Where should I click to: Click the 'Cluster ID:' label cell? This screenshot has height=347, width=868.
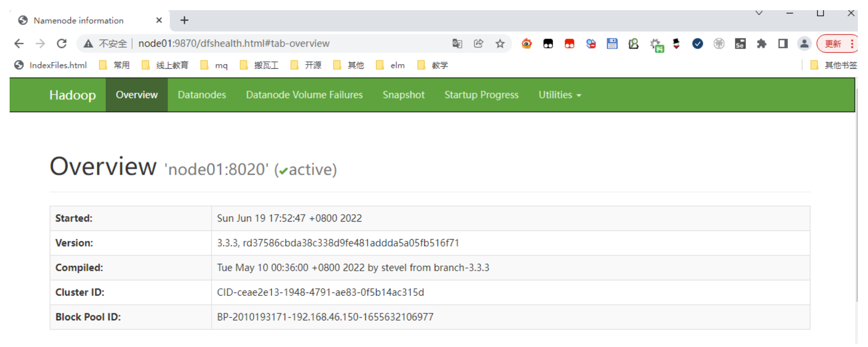(x=131, y=293)
